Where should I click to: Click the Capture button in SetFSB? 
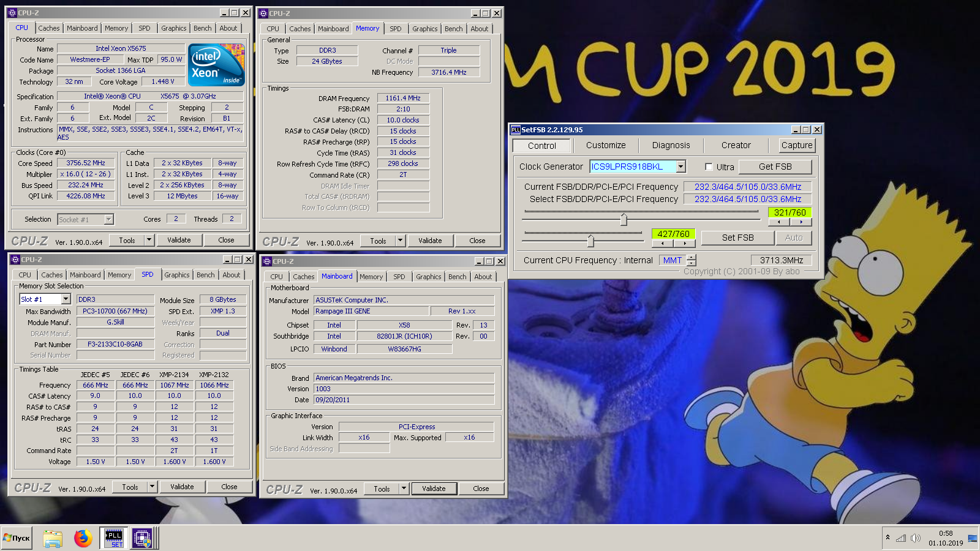tap(797, 145)
